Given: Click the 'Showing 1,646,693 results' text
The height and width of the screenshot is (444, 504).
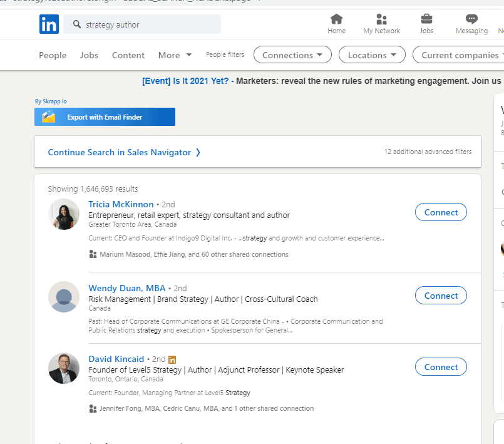Looking at the screenshot, I should [93, 189].
